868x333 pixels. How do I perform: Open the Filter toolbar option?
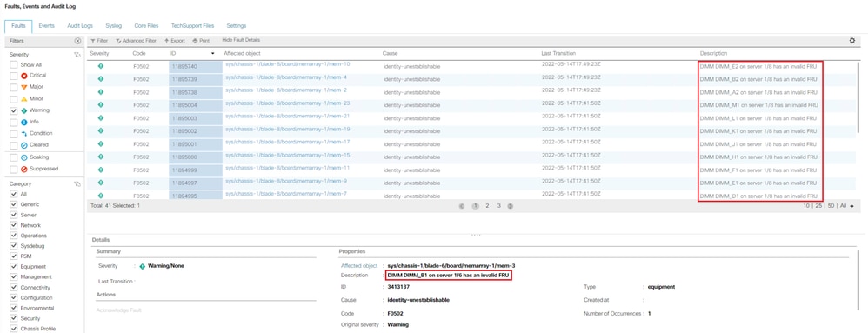(x=100, y=41)
